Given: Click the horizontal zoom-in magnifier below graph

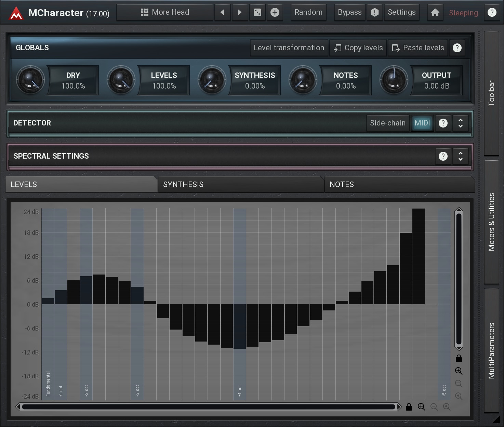Looking at the screenshot, I should pyautogui.click(x=421, y=407).
